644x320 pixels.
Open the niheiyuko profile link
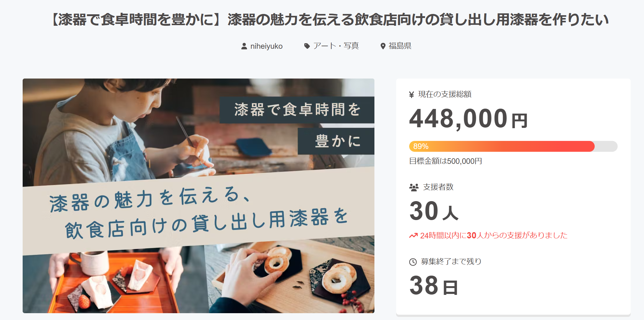pyautogui.click(x=266, y=46)
